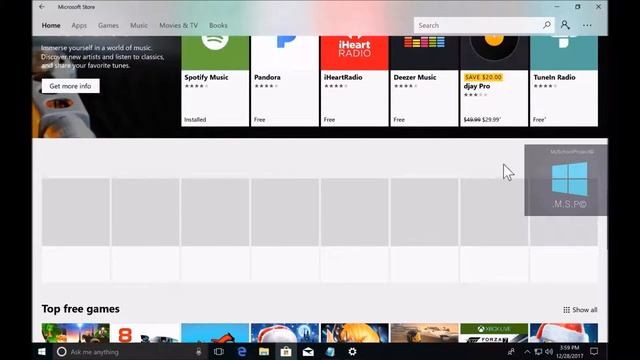Switch to the Apps tab

point(79,25)
